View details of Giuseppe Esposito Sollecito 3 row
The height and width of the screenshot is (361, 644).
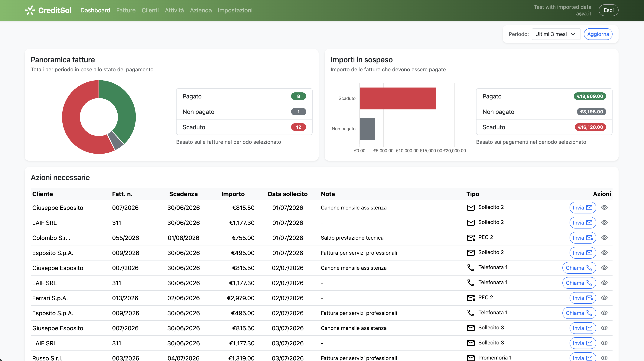(x=604, y=328)
